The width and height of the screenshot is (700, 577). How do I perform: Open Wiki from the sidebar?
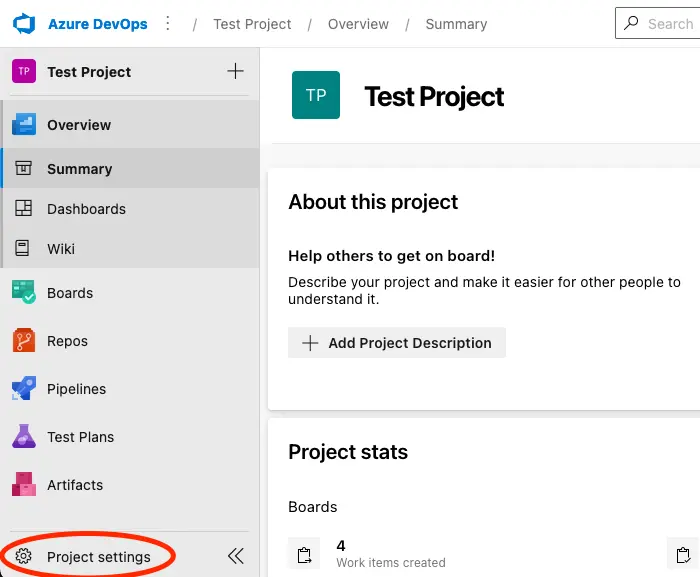[x=130, y=248]
